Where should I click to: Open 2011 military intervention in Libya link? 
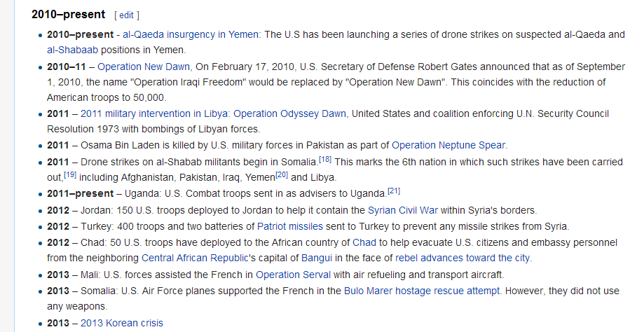click(156, 113)
